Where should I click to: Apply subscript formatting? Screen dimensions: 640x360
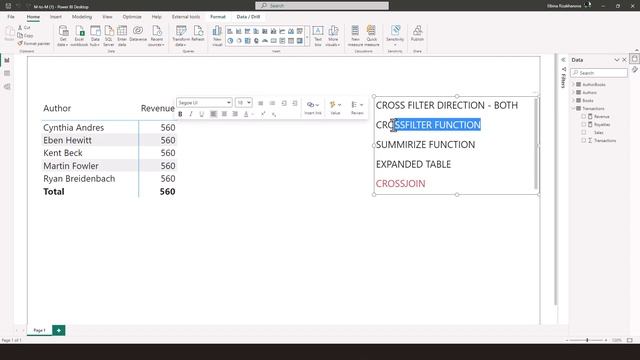point(274,114)
